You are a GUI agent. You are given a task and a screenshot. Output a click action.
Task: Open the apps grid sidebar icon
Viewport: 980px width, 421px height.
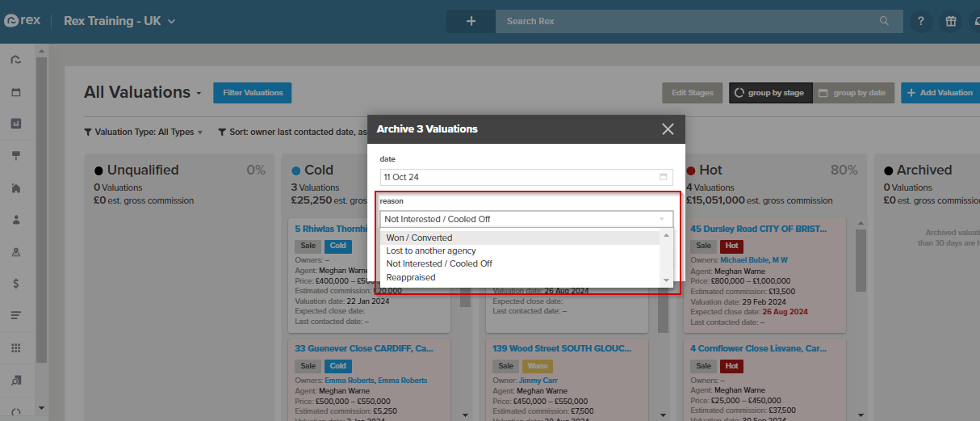coord(15,347)
